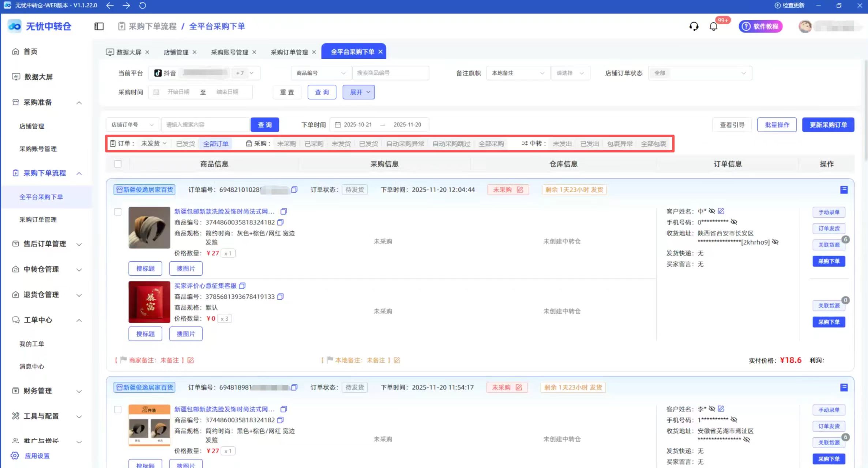
Task: Tick the select-all checkbox in table header
Action: click(x=117, y=164)
